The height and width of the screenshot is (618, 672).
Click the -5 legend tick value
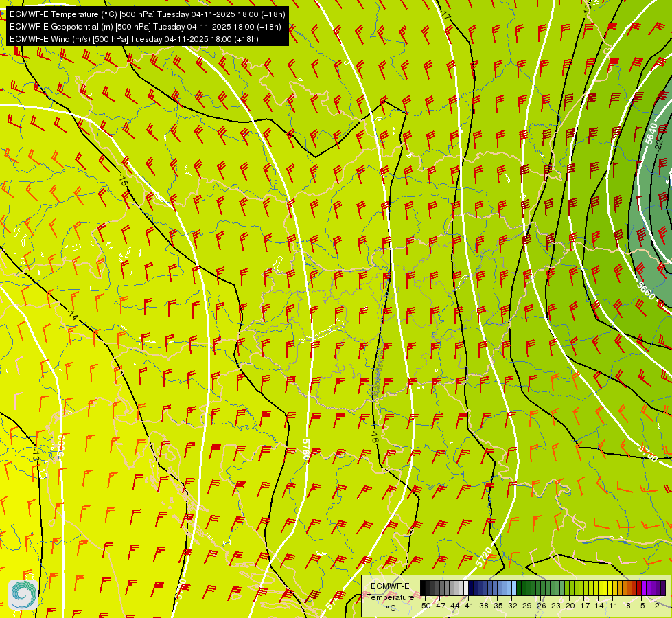pyautogui.click(x=640, y=606)
